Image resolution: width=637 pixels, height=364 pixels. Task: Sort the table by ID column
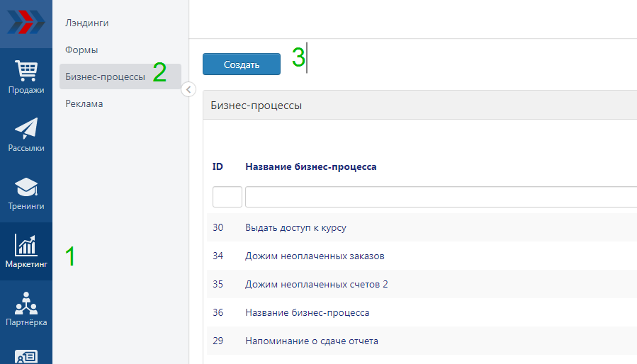pyautogui.click(x=218, y=167)
